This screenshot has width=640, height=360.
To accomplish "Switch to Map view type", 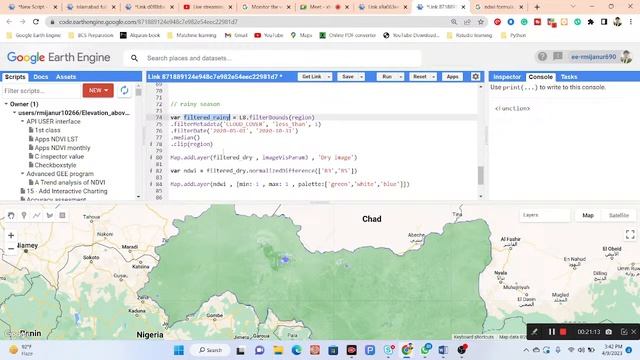I will (x=588, y=215).
